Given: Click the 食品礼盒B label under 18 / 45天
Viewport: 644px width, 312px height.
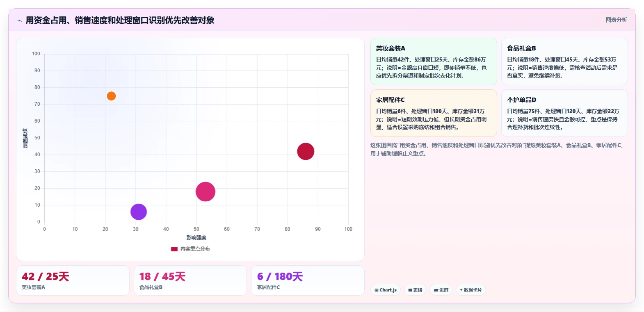Looking at the screenshot, I should [151, 287].
